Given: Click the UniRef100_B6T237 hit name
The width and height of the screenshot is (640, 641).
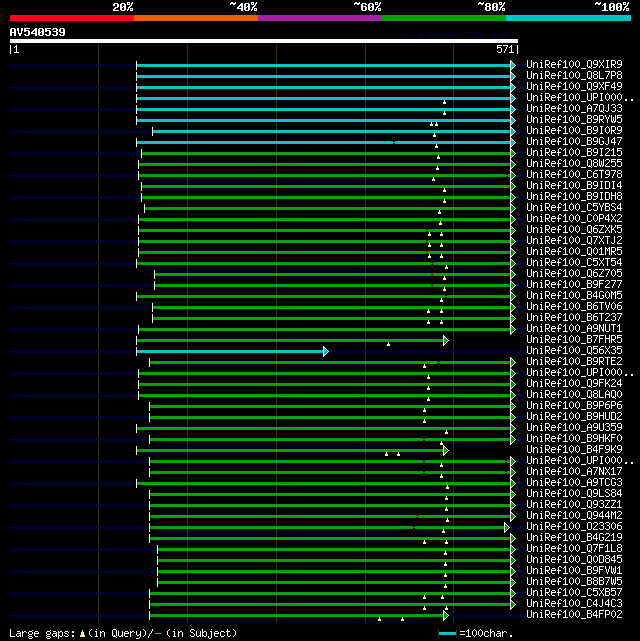Looking at the screenshot, I should [574, 318].
